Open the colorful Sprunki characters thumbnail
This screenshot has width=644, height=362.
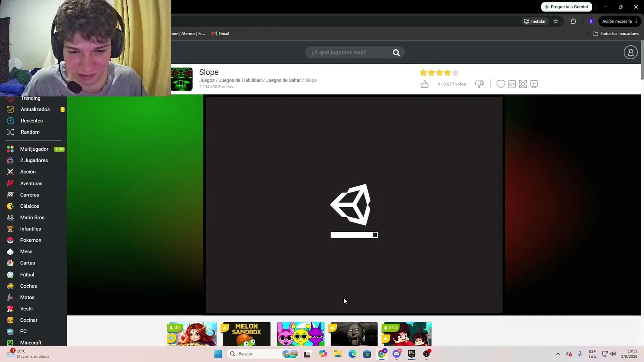[x=300, y=334]
